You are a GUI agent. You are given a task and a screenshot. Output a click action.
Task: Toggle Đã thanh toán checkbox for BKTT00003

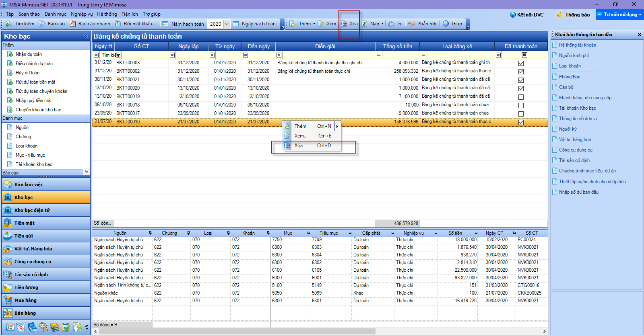pyautogui.click(x=521, y=63)
